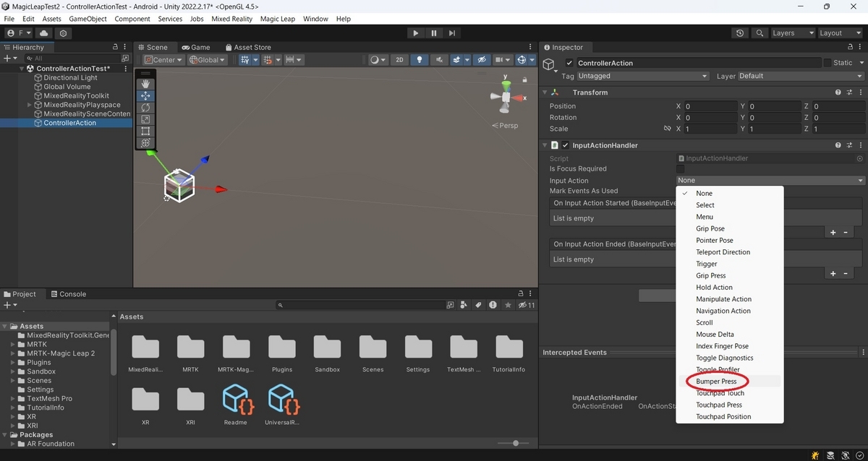Viewport: 868px width, 461px height.
Task: Choose Touchpad Press from the list
Action: click(719, 405)
